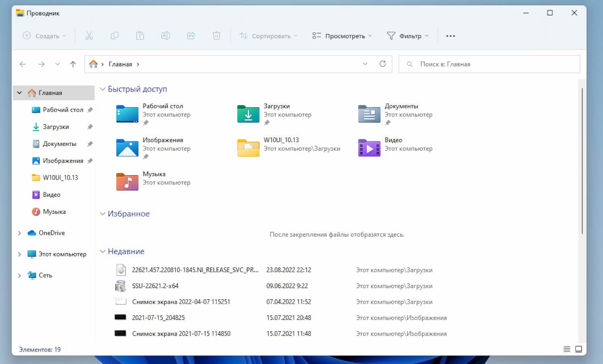Expand the address bar history dropdown

pyautogui.click(x=365, y=64)
